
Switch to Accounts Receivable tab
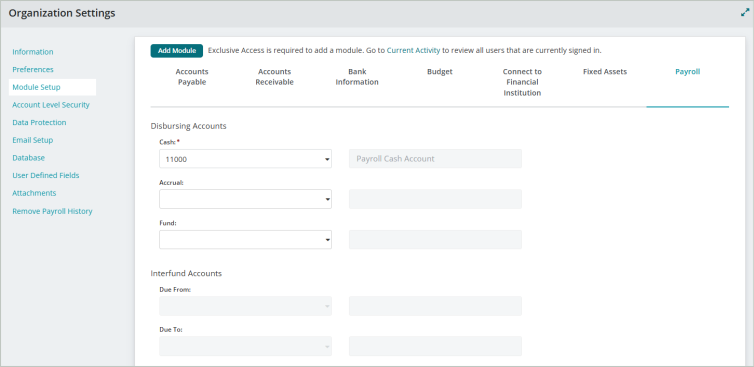(x=275, y=77)
